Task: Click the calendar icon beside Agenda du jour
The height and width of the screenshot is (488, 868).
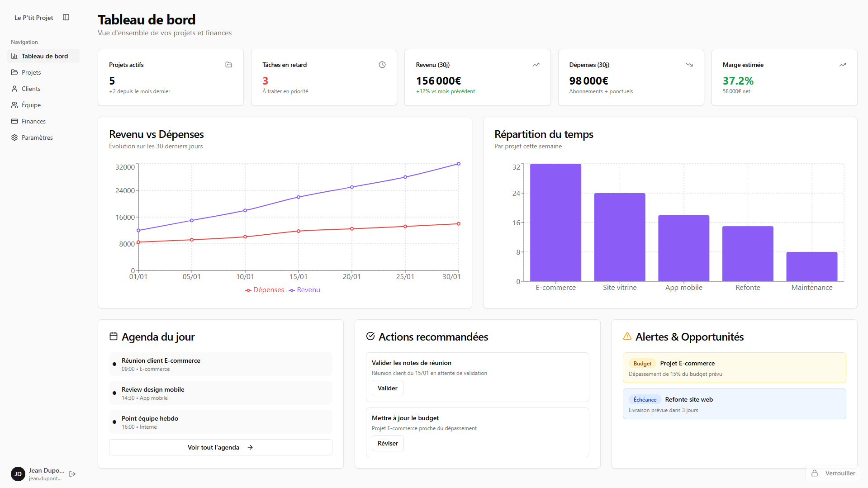Action: pyautogui.click(x=114, y=336)
